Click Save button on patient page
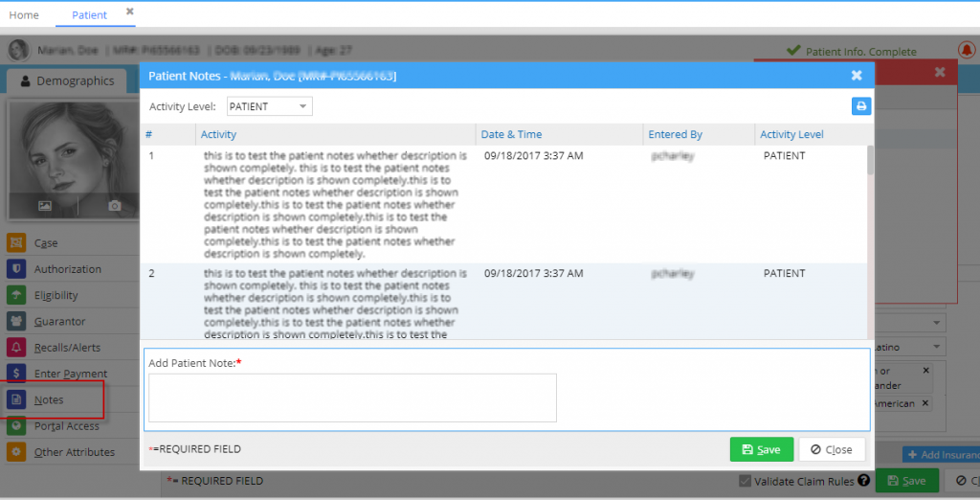The width and height of the screenshot is (980, 500). (907, 481)
